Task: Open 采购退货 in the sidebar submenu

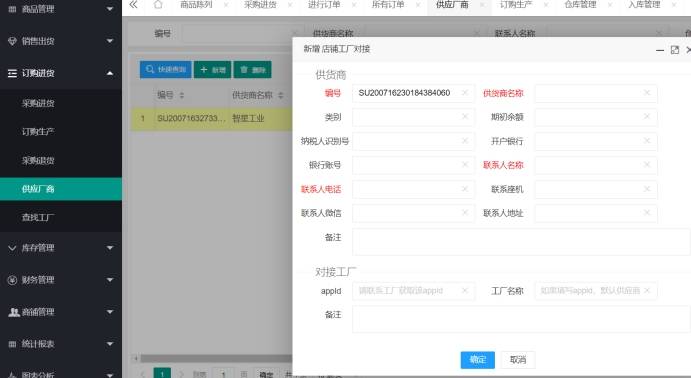Action: pyautogui.click(x=61, y=160)
